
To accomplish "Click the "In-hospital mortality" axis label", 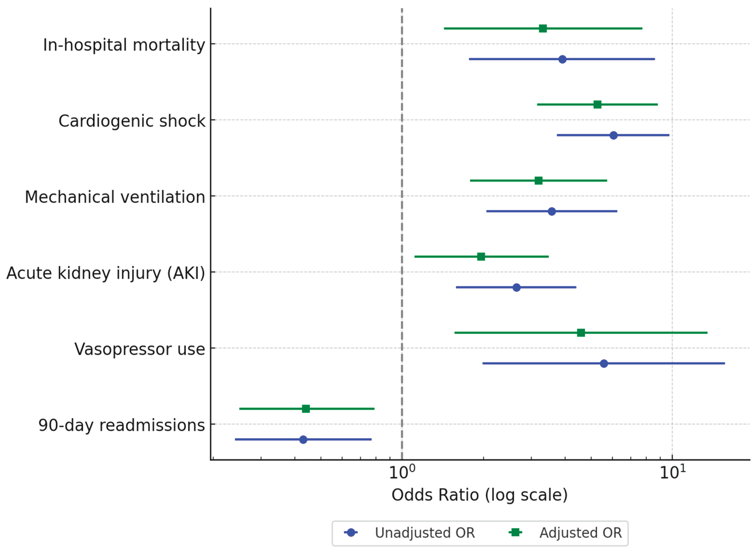I will pos(124,45).
